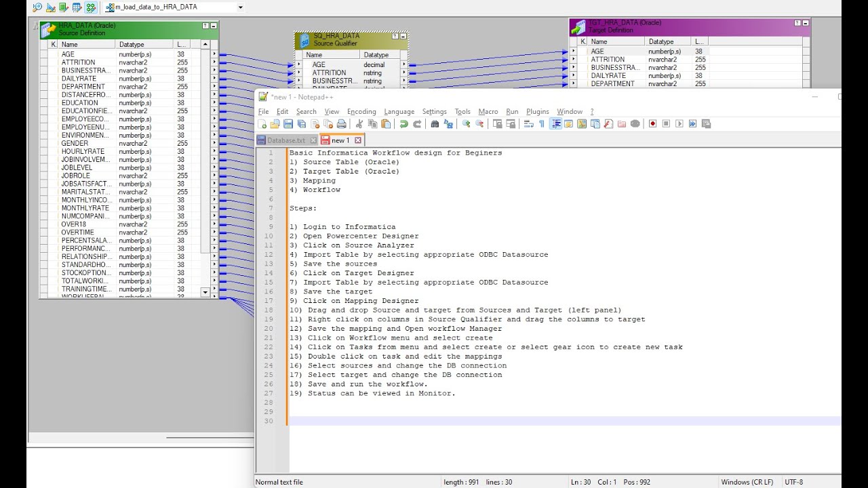
Task: Open the Language menu
Action: click(399, 111)
